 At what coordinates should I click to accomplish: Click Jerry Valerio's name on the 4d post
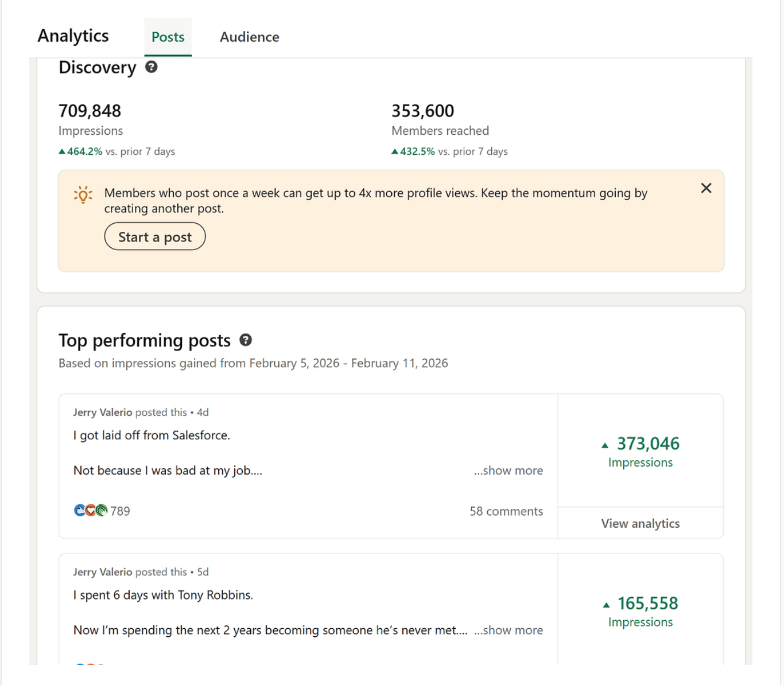pos(102,412)
